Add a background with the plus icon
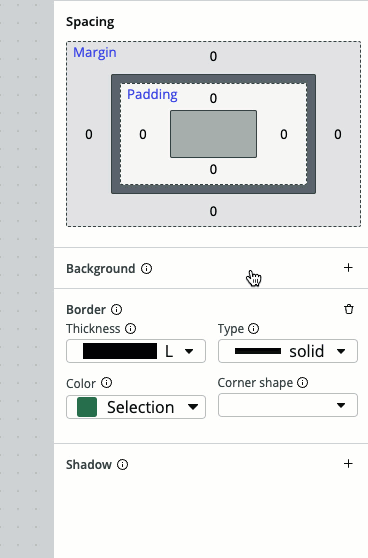The width and height of the screenshot is (368, 558). (x=348, y=268)
